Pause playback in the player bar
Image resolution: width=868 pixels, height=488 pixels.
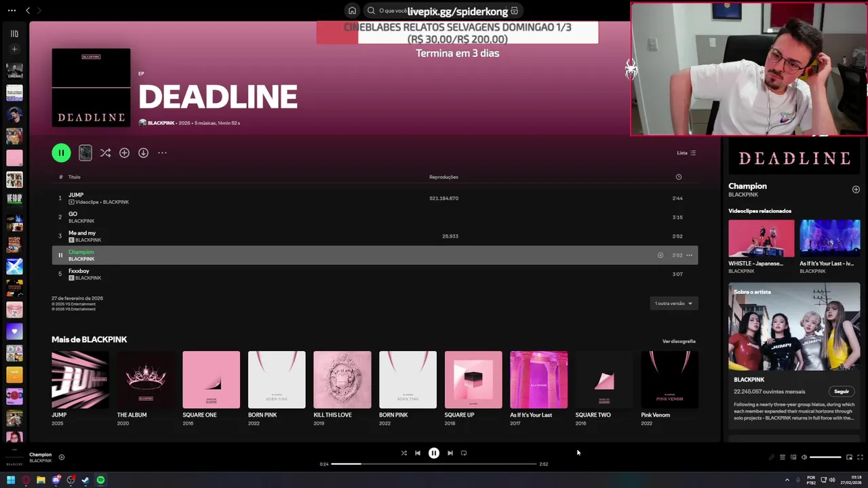point(434,453)
